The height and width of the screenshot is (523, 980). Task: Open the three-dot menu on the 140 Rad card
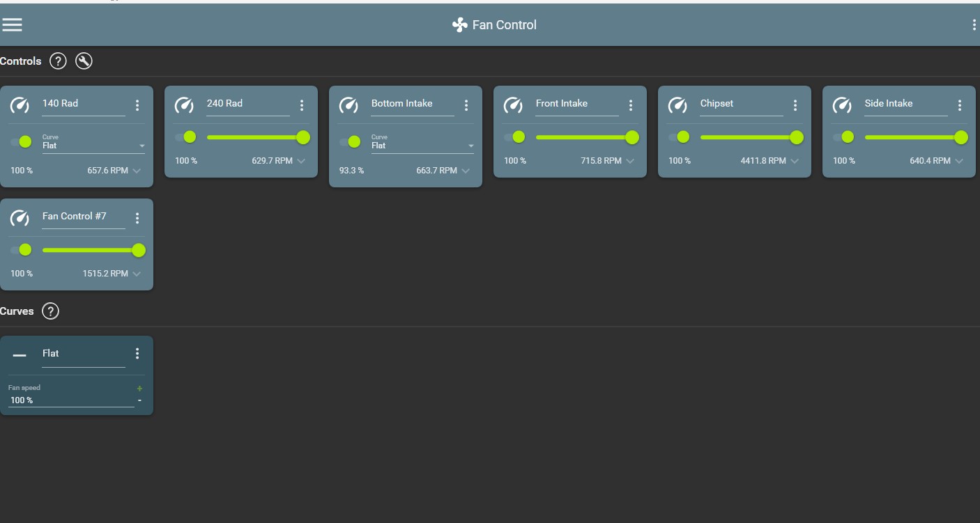(x=137, y=105)
